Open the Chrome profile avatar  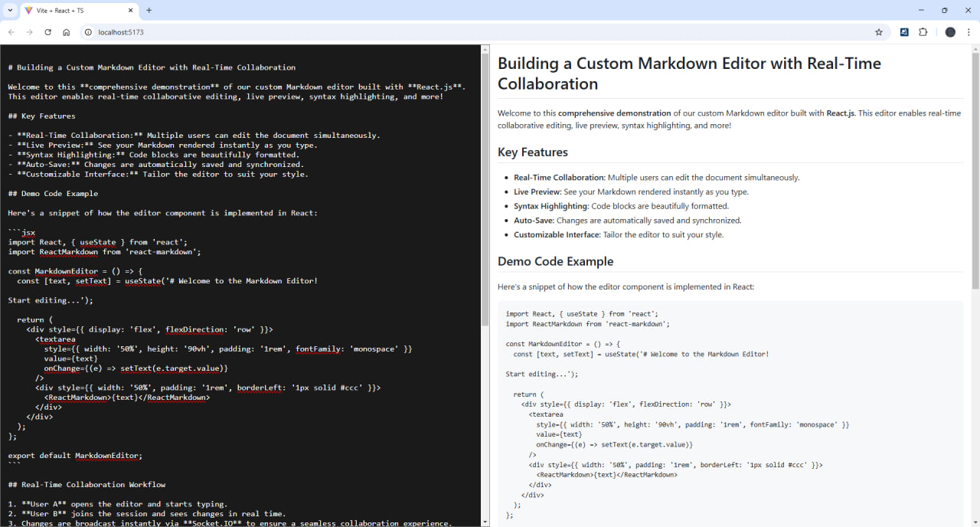(x=949, y=32)
